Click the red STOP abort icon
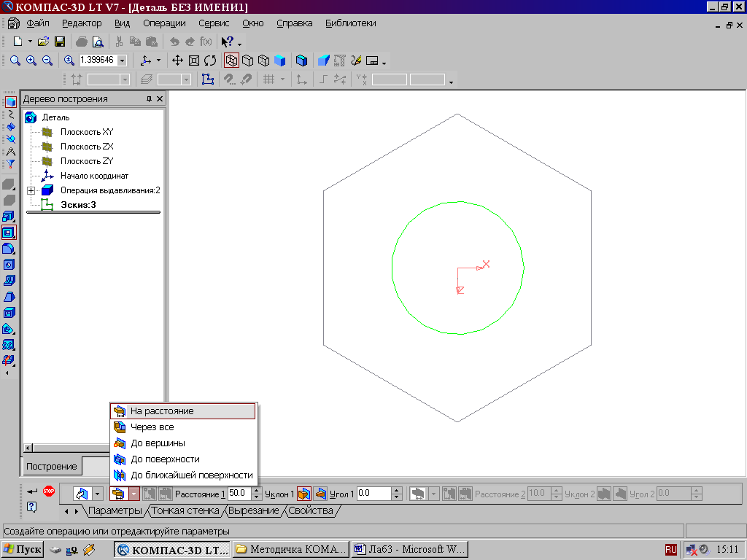 [x=49, y=491]
